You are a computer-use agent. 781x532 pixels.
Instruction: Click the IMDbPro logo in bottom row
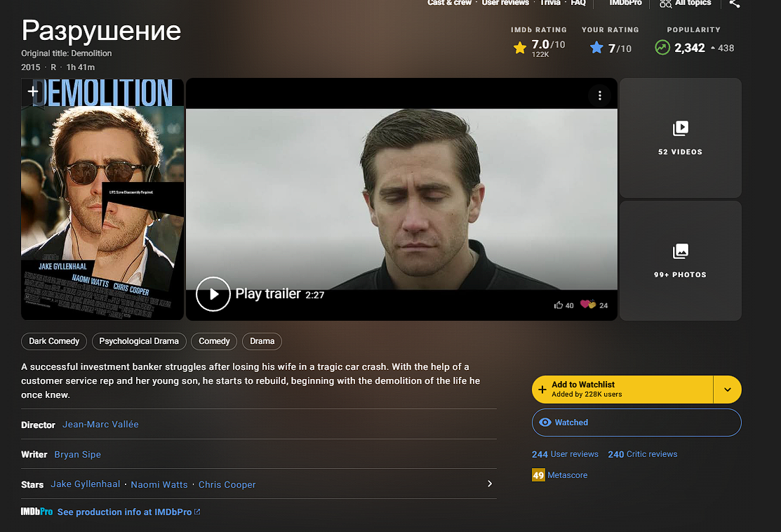(37, 512)
